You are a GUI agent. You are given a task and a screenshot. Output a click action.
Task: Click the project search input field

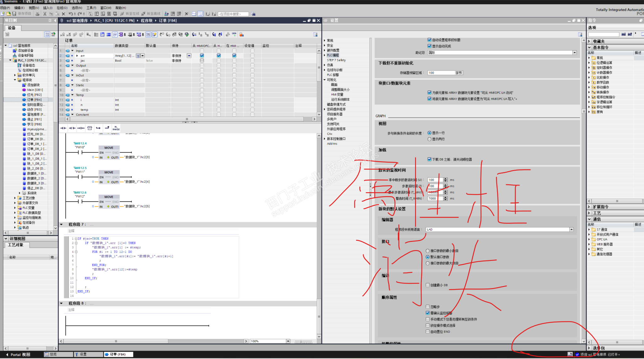point(233,14)
